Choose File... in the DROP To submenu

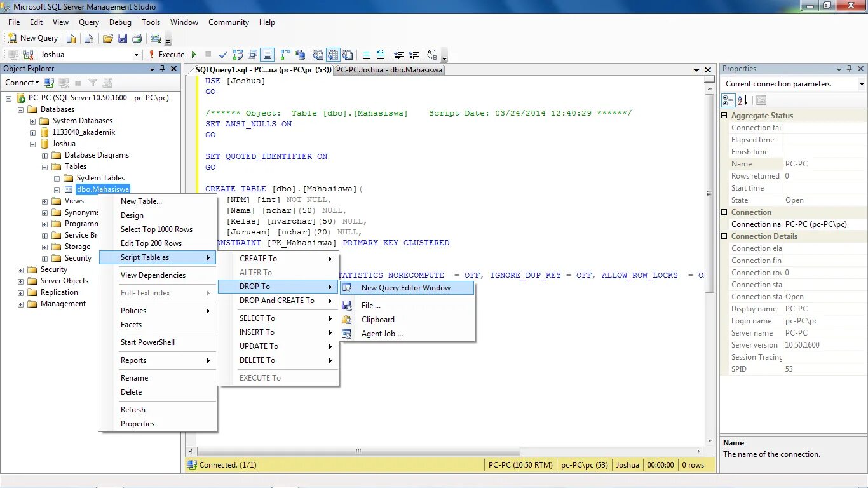(407, 306)
